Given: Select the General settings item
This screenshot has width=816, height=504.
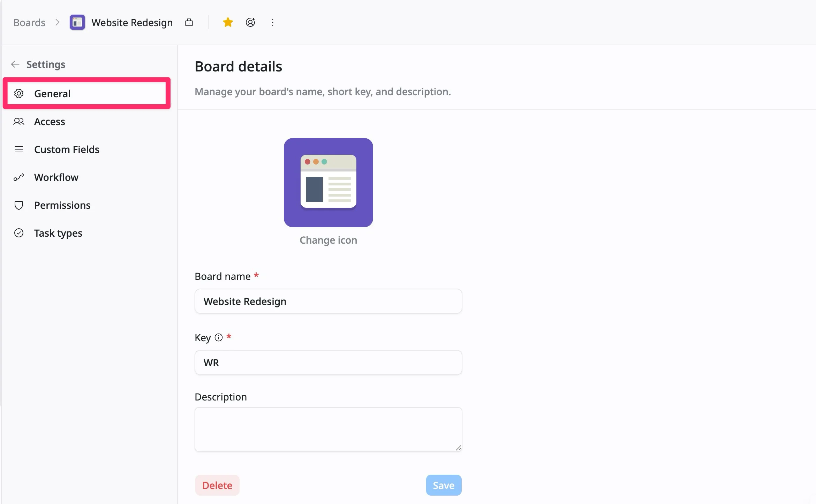Looking at the screenshot, I should pos(86,93).
